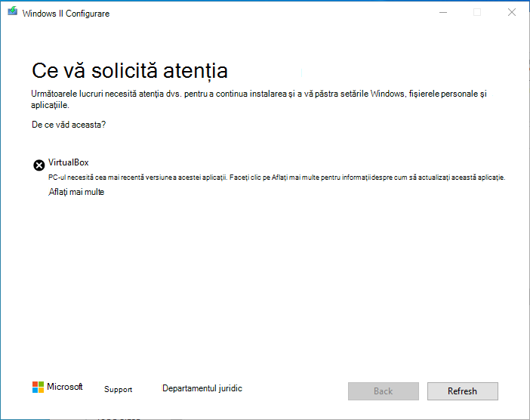Screen dimensions: 530x420
Task: Minimize the Windows 11 Configurare window
Action: tap(443, 13)
